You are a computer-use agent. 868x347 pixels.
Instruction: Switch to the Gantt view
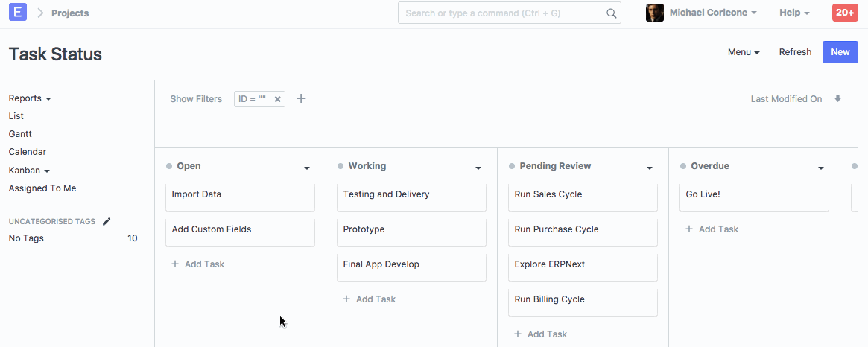[20, 134]
